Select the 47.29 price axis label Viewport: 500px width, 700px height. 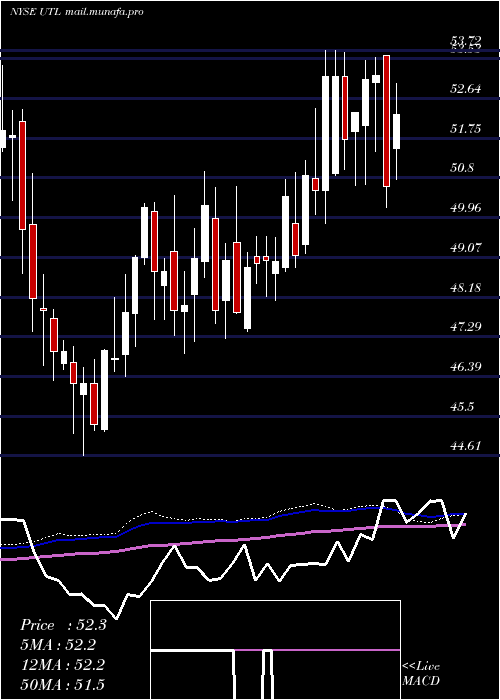coord(466,327)
